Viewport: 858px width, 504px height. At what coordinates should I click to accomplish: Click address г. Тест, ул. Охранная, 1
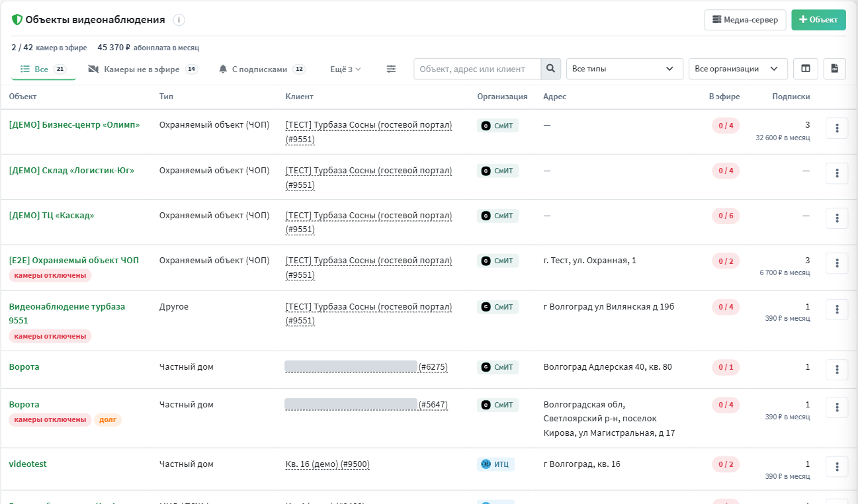pyautogui.click(x=589, y=261)
